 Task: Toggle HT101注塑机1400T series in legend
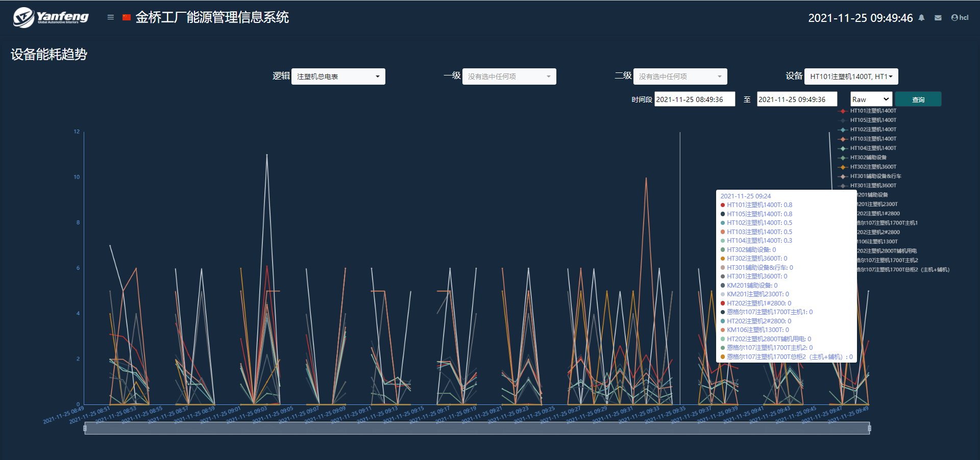pyautogui.click(x=868, y=111)
